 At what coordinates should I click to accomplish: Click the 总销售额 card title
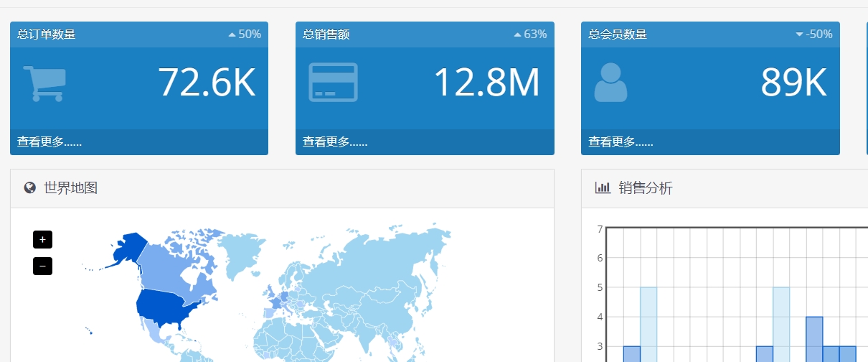[x=326, y=34]
